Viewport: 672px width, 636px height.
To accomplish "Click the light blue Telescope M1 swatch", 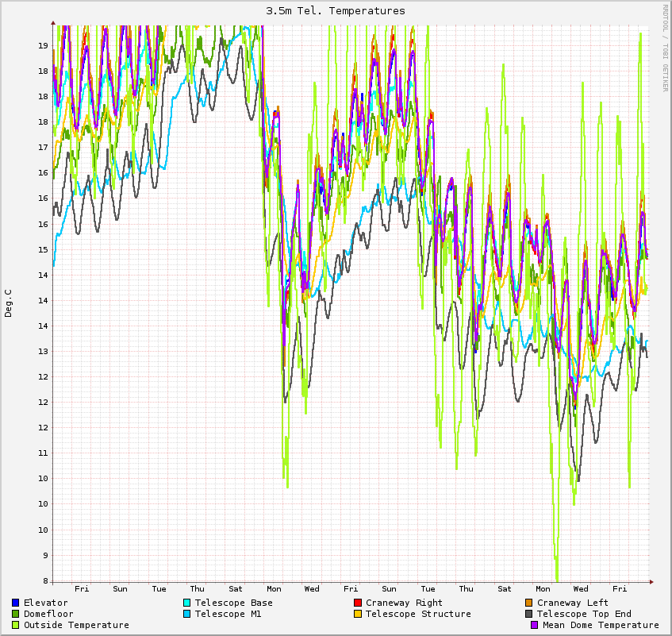I will point(186,614).
